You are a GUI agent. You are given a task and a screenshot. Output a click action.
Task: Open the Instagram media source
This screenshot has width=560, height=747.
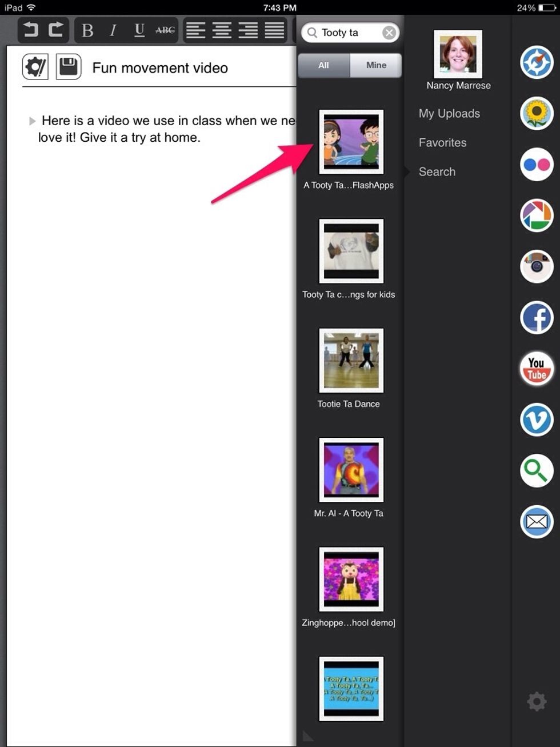point(536,266)
